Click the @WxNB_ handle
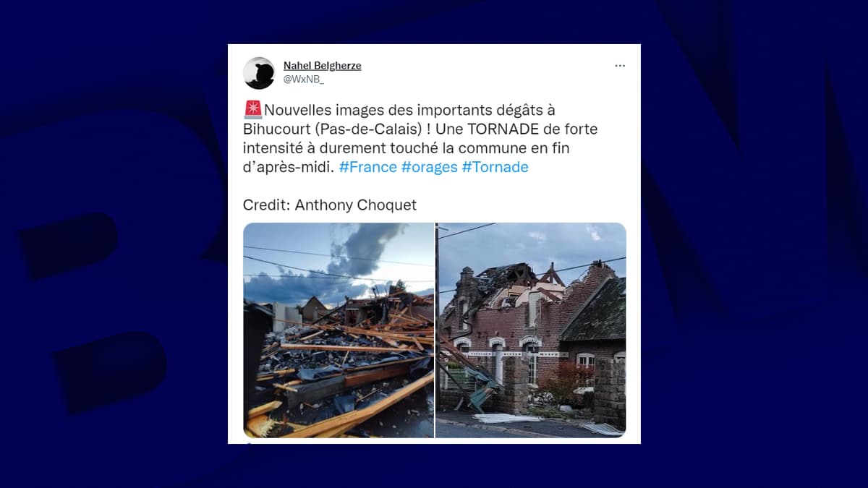This screenshot has width=868, height=488. [x=303, y=79]
